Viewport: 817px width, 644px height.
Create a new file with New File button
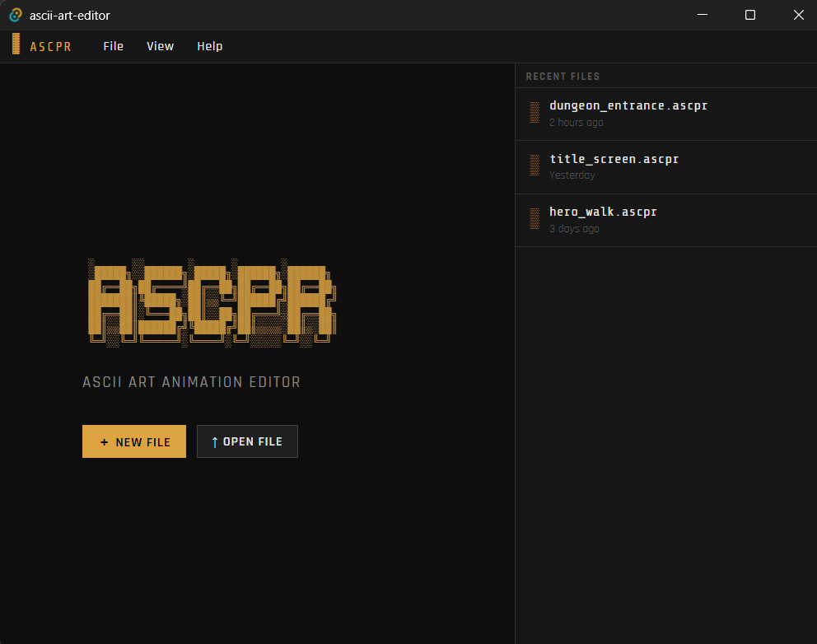134,441
